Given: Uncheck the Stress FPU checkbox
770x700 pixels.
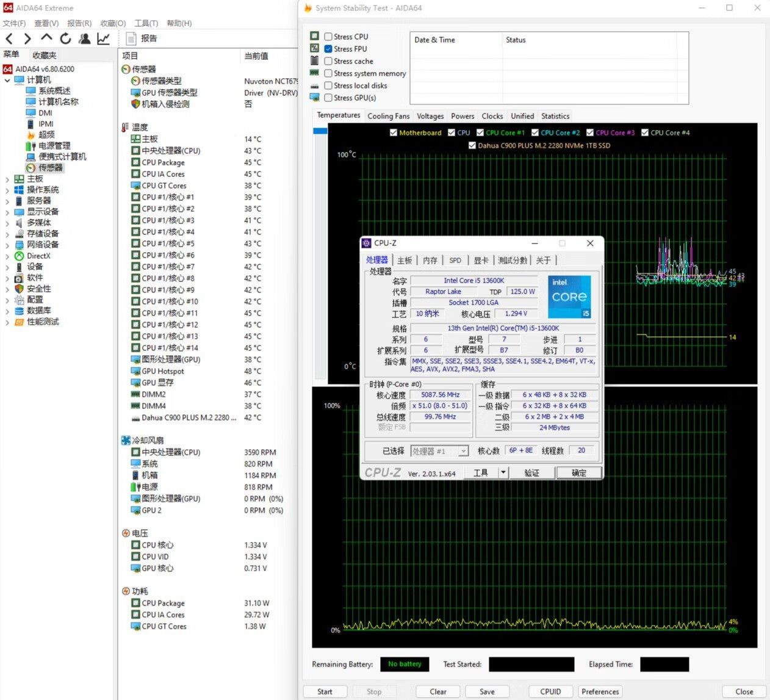Looking at the screenshot, I should click(328, 49).
